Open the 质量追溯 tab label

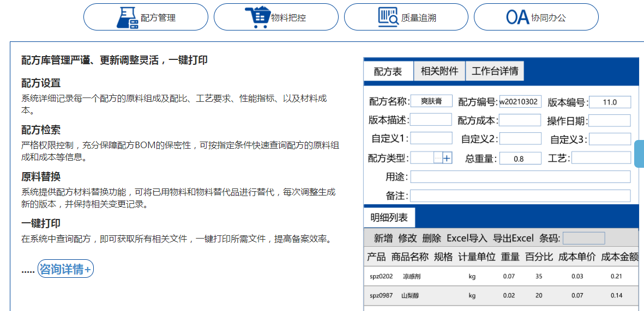tap(418, 17)
